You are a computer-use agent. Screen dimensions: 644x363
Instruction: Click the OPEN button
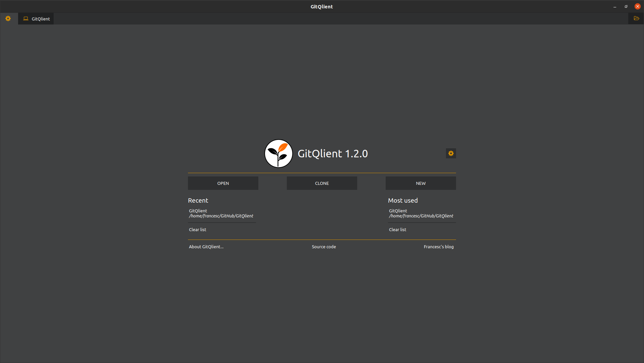point(223,183)
